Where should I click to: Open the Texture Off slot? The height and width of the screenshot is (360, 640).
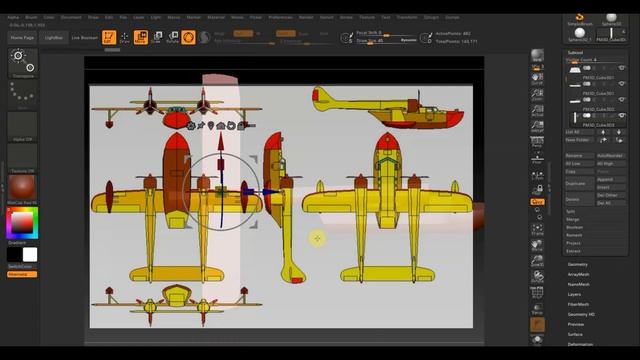[22, 158]
